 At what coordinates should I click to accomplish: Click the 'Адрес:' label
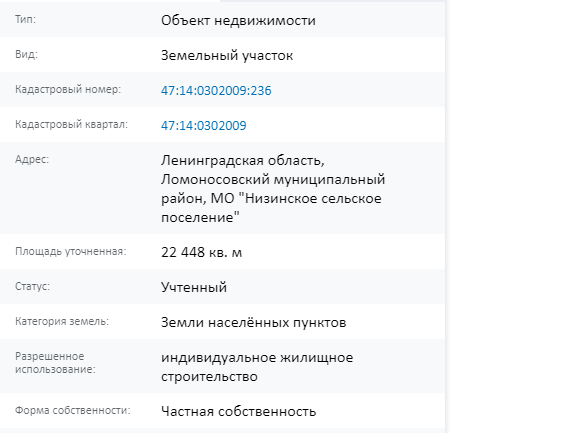click(x=32, y=159)
